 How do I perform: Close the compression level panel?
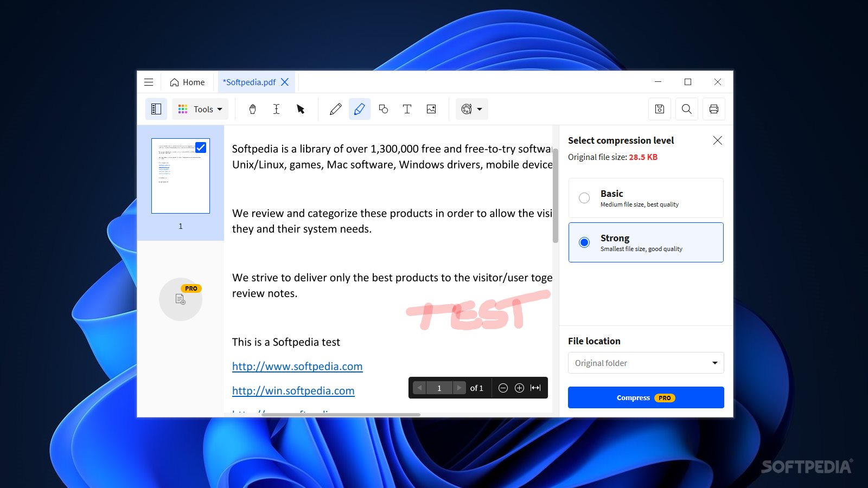[x=718, y=140]
